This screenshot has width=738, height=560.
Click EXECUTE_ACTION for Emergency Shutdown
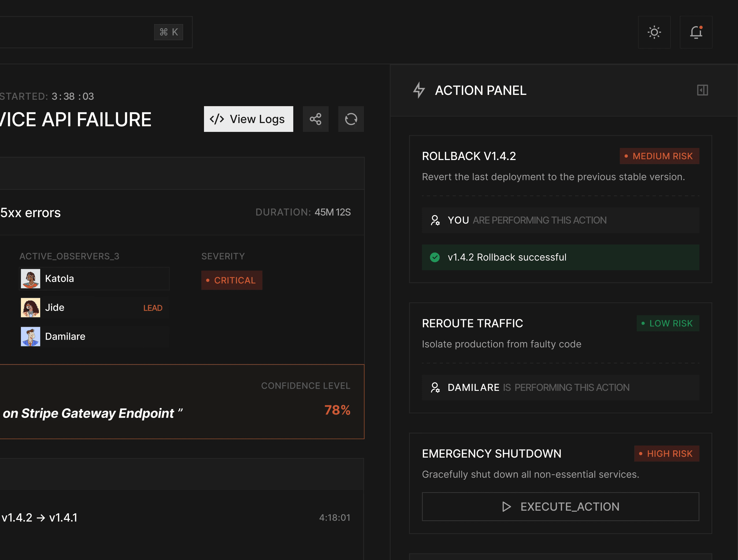pos(560,506)
